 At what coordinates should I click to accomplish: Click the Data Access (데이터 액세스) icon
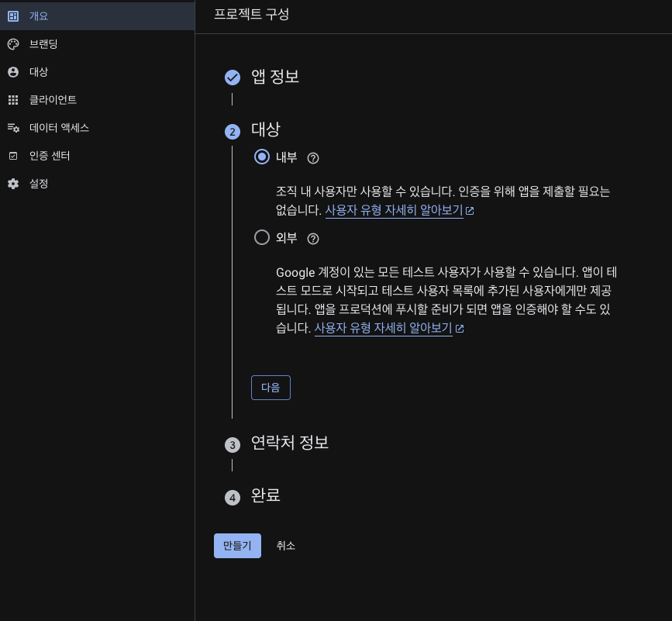point(12,128)
